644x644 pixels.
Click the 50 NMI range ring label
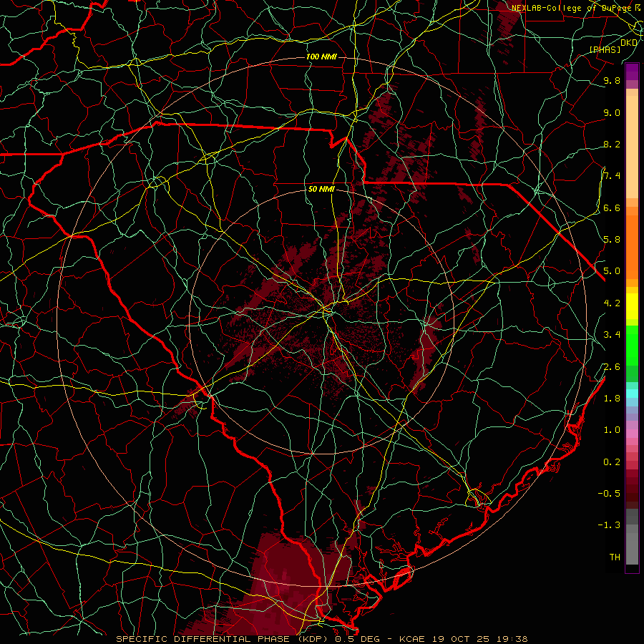321,189
